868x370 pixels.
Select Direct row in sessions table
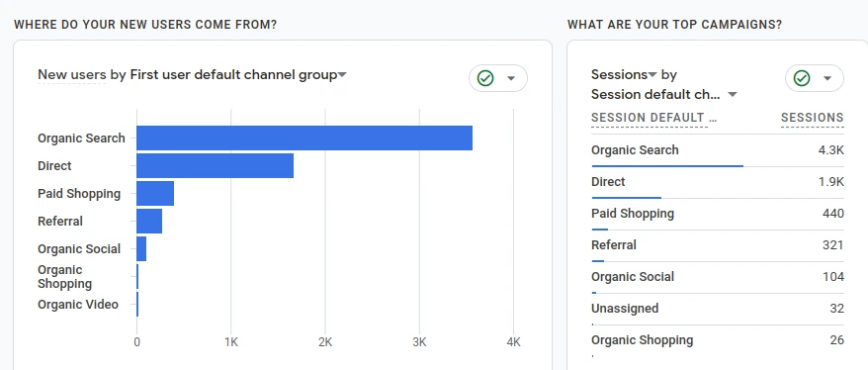[x=718, y=182]
